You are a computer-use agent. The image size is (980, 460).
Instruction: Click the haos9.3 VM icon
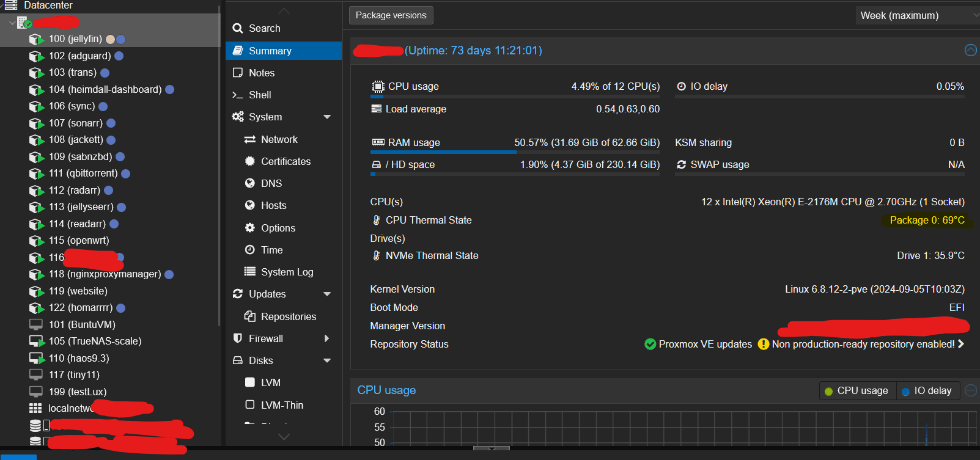[37, 359]
